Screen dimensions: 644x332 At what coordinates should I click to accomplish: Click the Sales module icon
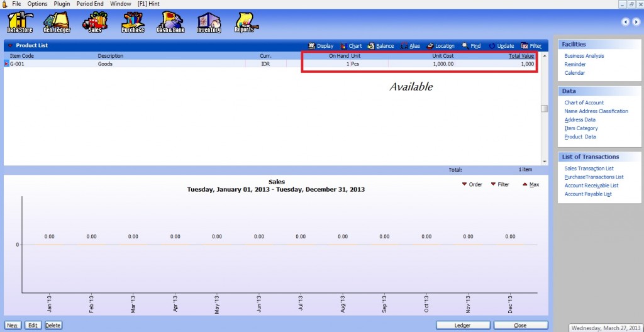(94, 23)
